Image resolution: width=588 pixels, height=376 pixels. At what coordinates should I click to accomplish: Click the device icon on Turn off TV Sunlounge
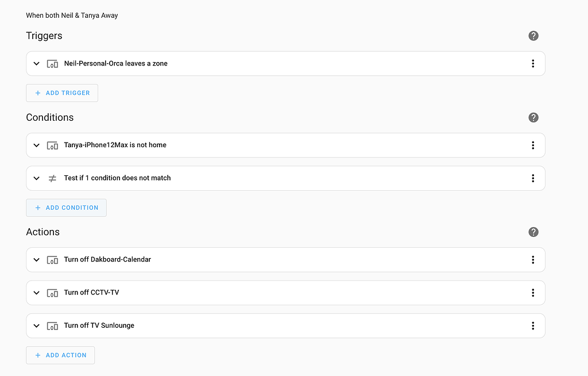click(52, 325)
